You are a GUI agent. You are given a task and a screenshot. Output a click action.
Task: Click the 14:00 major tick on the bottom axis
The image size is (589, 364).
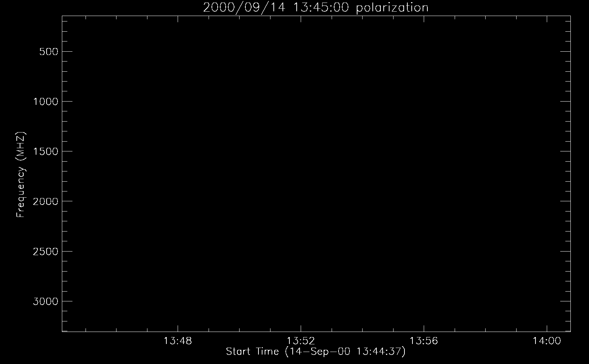tap(547, 328)
